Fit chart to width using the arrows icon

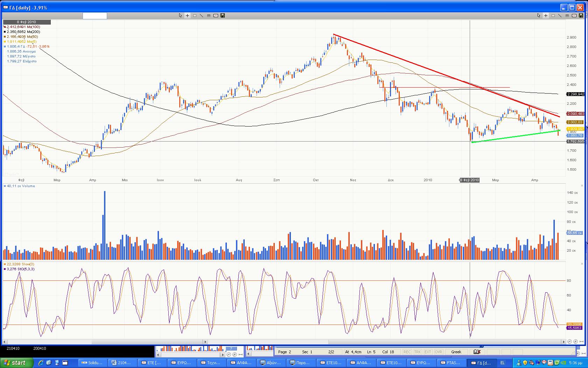(x=581, y=341)
